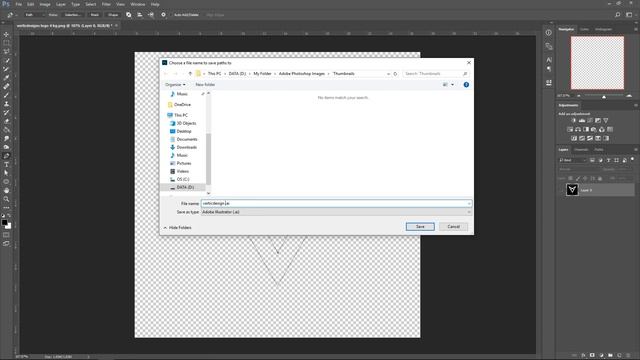The height and width of the screenshot is (360, 640).
Task: Open the Character panel icon
Action: [x=549, y=60]
